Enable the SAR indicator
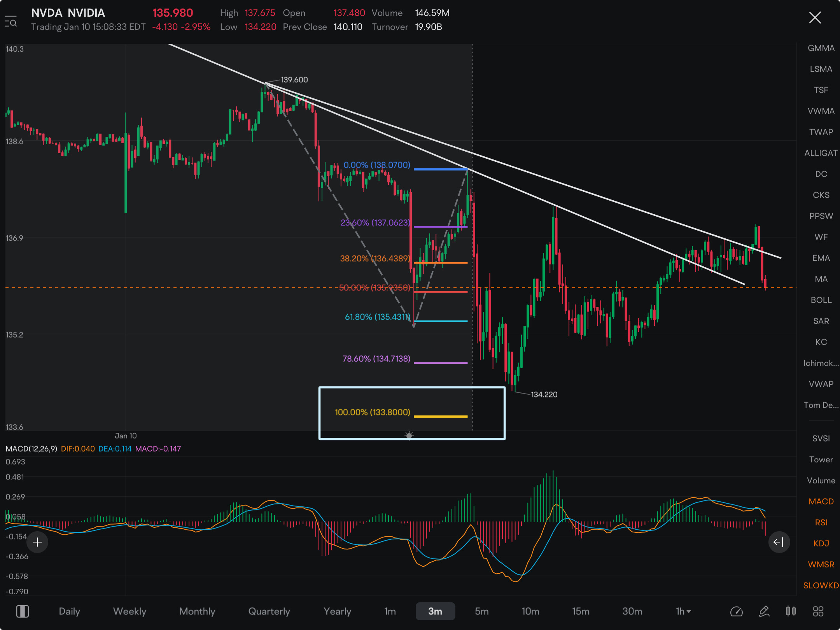840x630 pixels. click(x=821, y=321)
